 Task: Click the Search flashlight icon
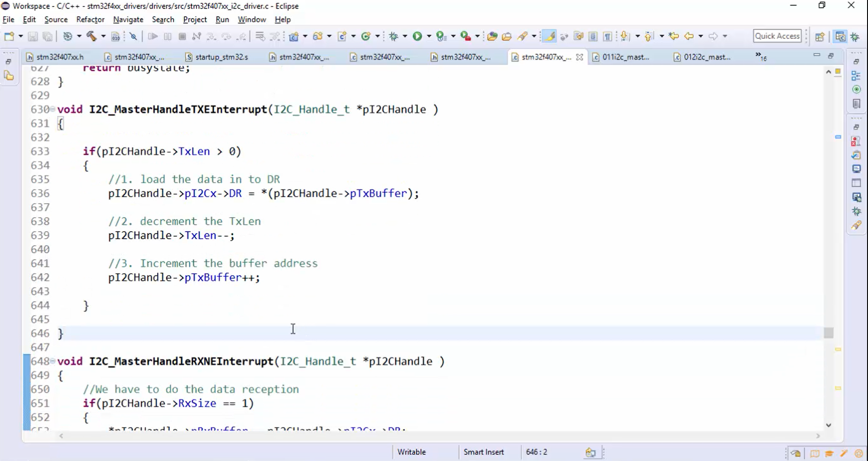tap(523, 36)
